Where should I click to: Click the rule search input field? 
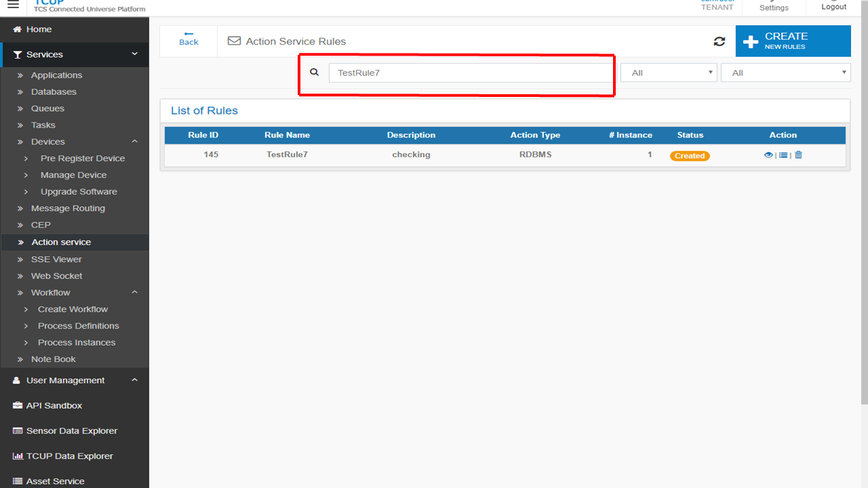tap(471, 73)
